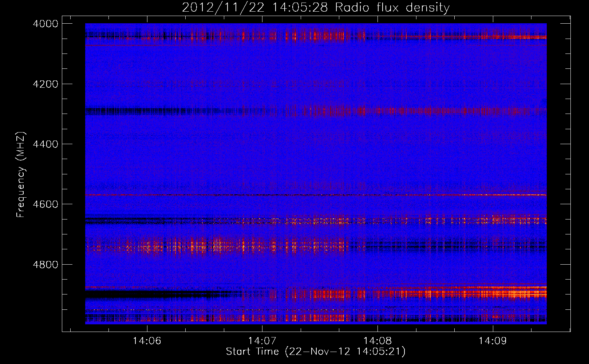Click the 'Frequency (MHZ)' y-axis title
The height and width of the screenshot is (364, 589).
tap(21, 174)
